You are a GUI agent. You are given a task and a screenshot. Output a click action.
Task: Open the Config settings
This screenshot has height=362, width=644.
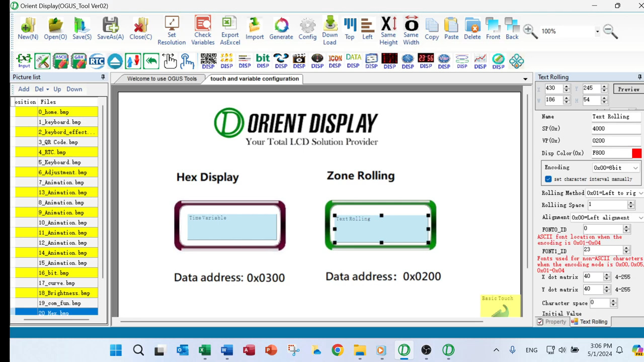307,29
